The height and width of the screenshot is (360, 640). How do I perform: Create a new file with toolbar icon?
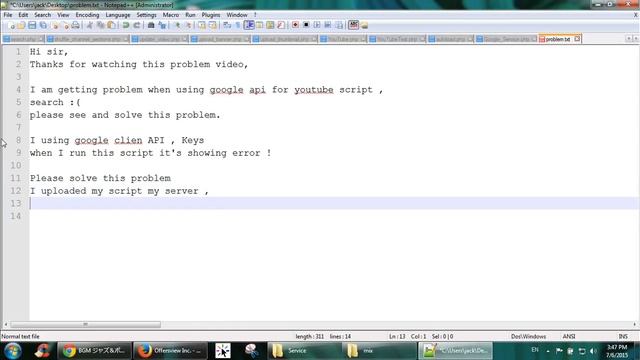coord(11,25)
